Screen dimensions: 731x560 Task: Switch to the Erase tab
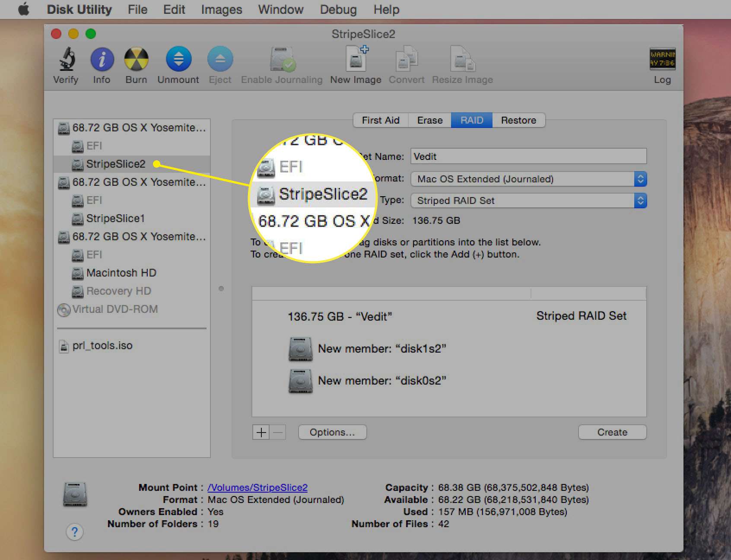(430, 120)
